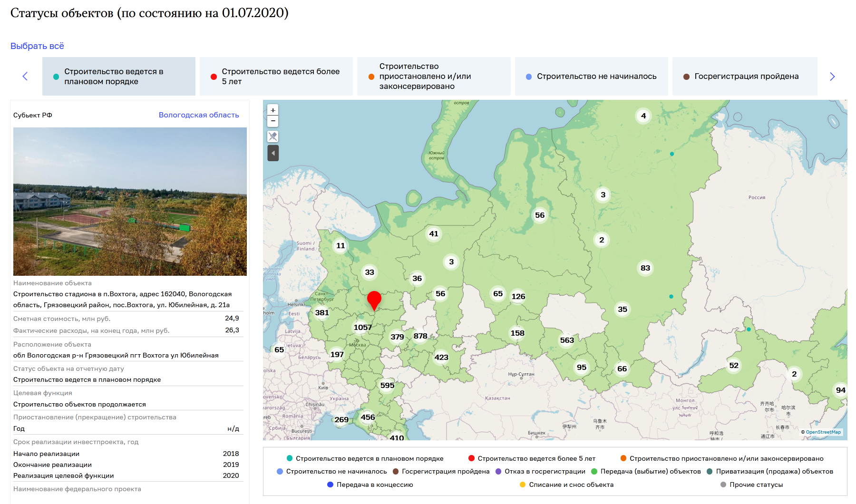Open the 1057 objects cluster near Moscow
Screen dimensions: 856x504
tap(362, 327)
